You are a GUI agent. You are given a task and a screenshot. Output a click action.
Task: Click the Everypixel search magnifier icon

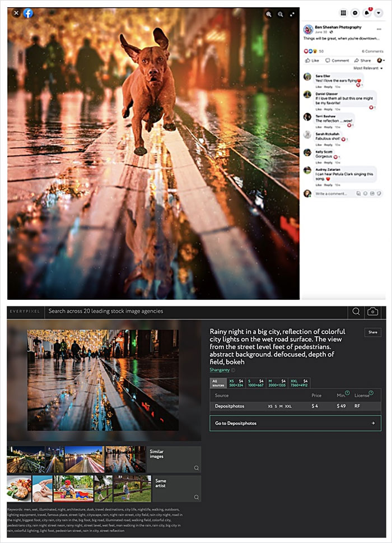(356, 311)
